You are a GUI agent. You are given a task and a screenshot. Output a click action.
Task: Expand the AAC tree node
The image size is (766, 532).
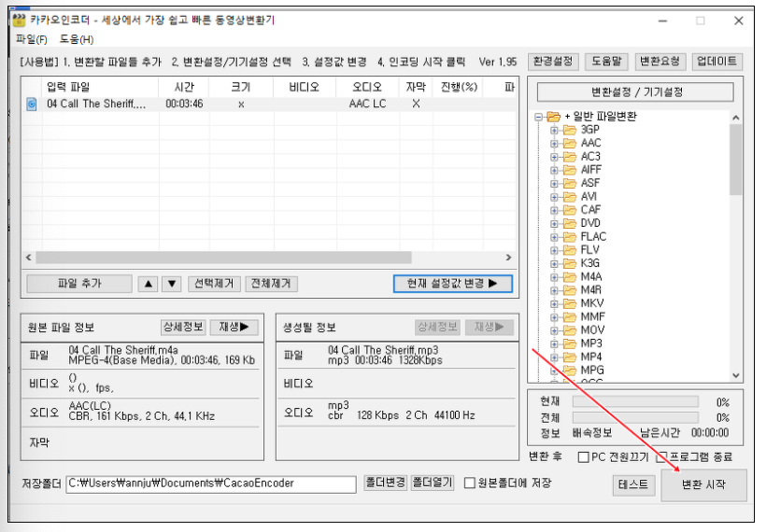click(554, 144)
